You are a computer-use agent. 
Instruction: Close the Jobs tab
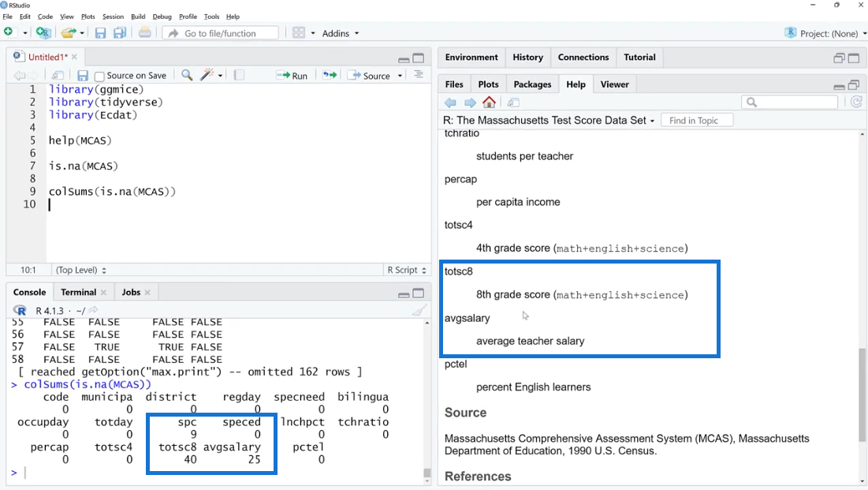pos(147,292)
